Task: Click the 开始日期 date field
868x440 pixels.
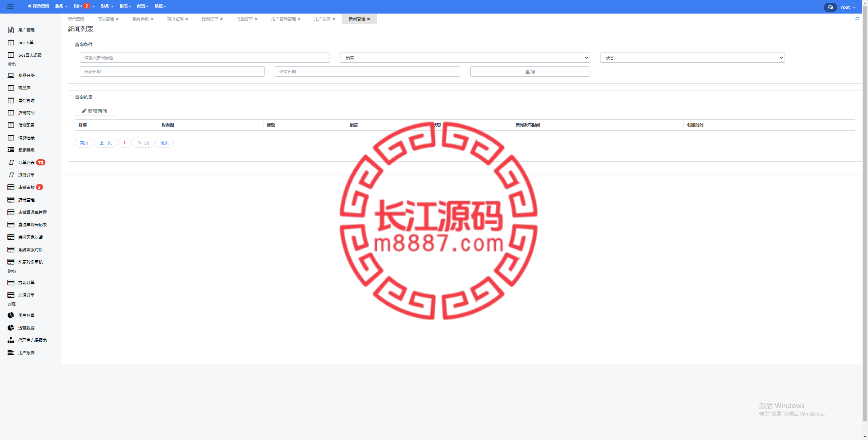Action: (x=172, y=72)
